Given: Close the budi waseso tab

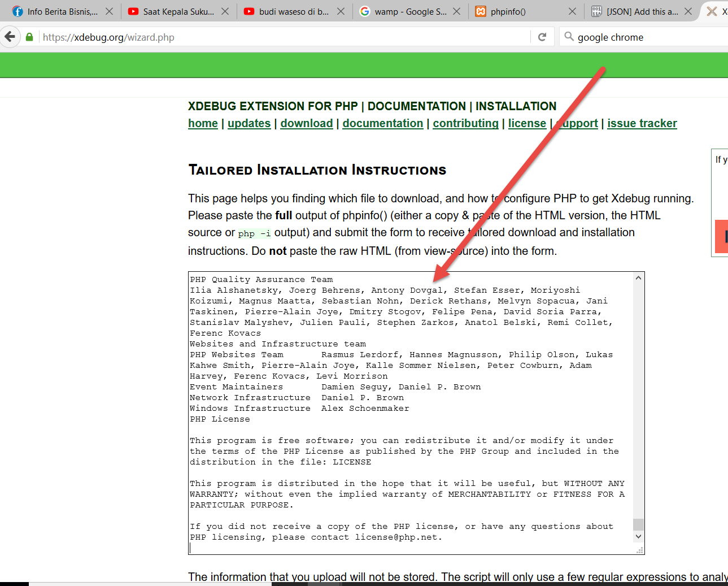Looking at the screenshot, I should pyautogui.click(x=341, y=11).
